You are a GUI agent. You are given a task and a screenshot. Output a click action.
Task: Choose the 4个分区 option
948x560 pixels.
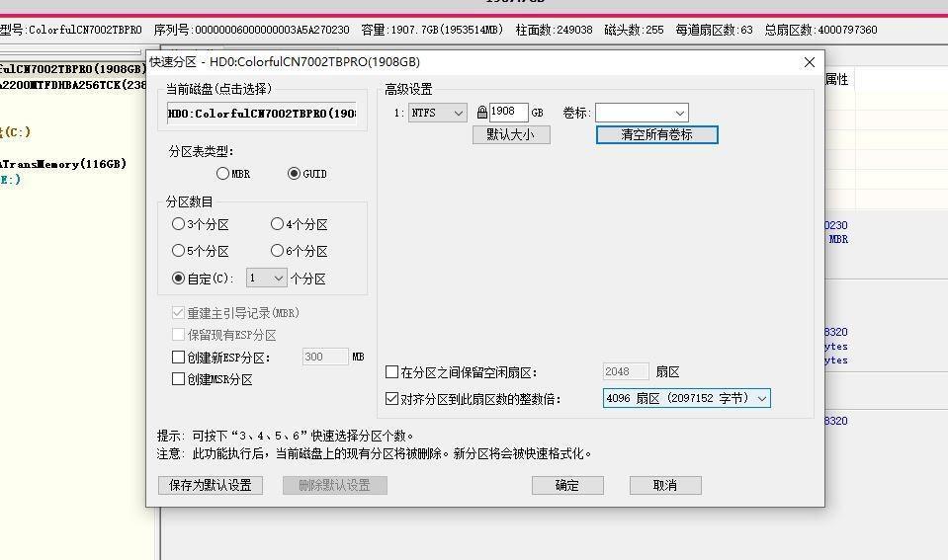click(277, 224)
